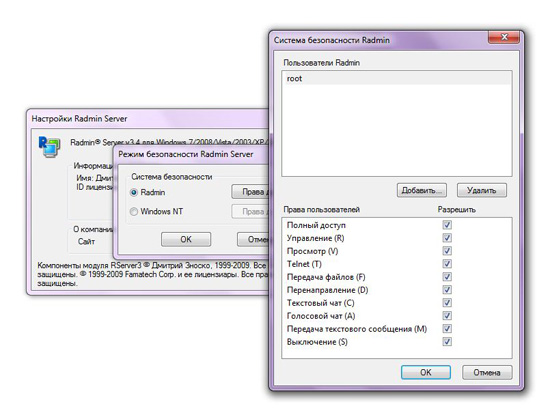Click the Telnet (T) permission label
Viewport: 550px width, 417px height.
point(304,264)
